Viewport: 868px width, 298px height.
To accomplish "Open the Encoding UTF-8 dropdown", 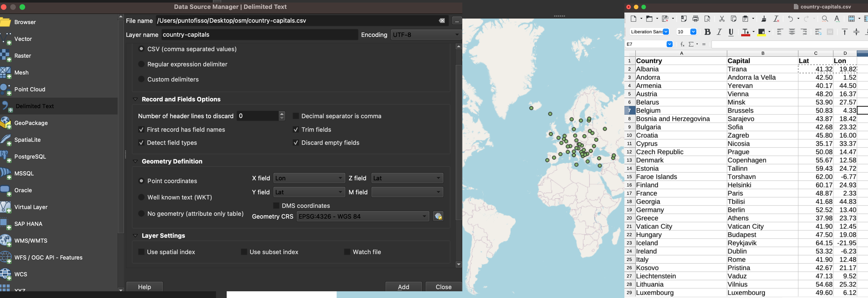I will coord(426,35).
